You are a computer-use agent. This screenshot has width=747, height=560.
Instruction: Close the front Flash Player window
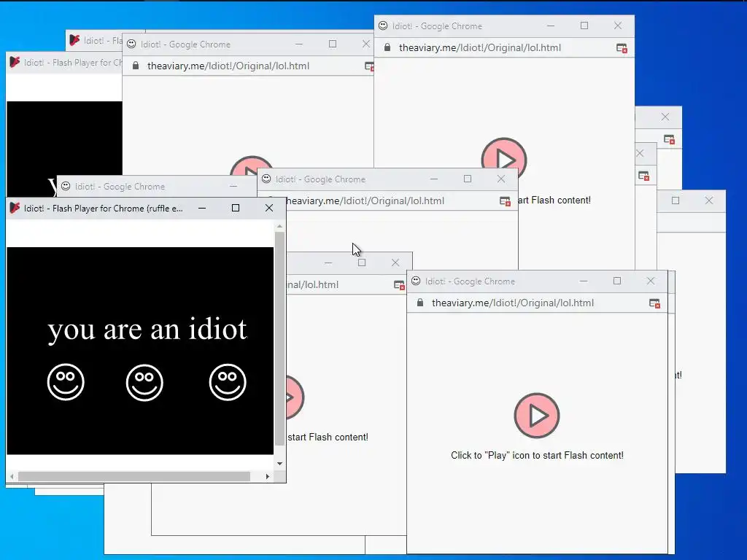point(269,208)
